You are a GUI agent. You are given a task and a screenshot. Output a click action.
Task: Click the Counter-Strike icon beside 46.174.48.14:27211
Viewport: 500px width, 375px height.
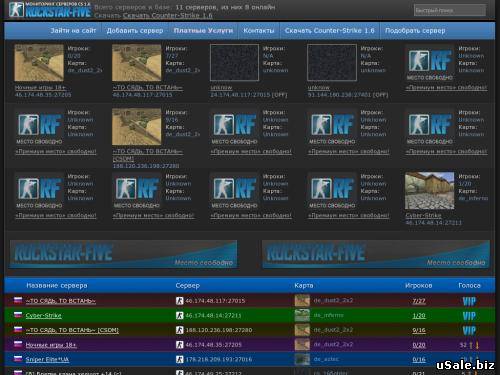click(179, 315)
